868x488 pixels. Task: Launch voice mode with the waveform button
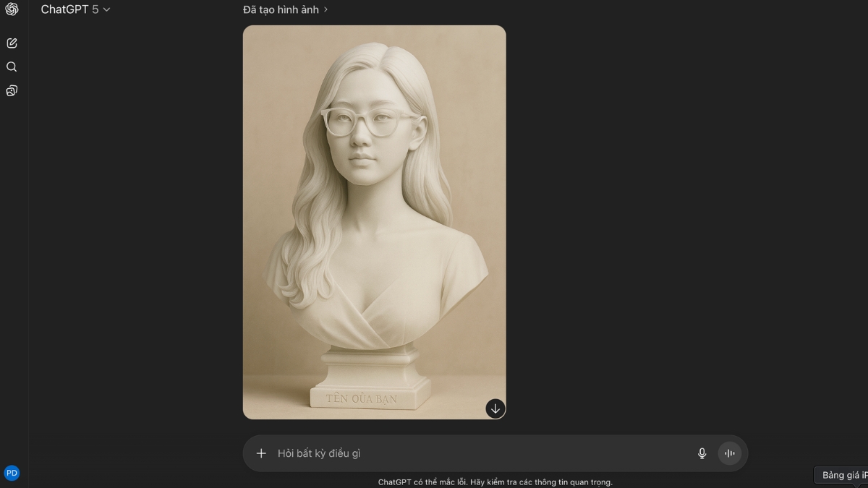click(x=730, y=453)
